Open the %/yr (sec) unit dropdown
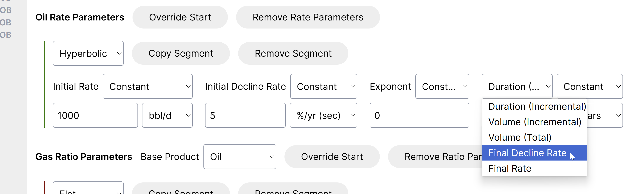 coord(323,115)
